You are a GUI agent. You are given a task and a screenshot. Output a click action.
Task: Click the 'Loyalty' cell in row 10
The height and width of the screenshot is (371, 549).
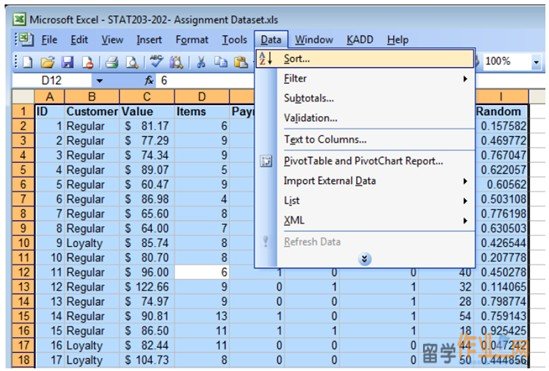point(92,243)
